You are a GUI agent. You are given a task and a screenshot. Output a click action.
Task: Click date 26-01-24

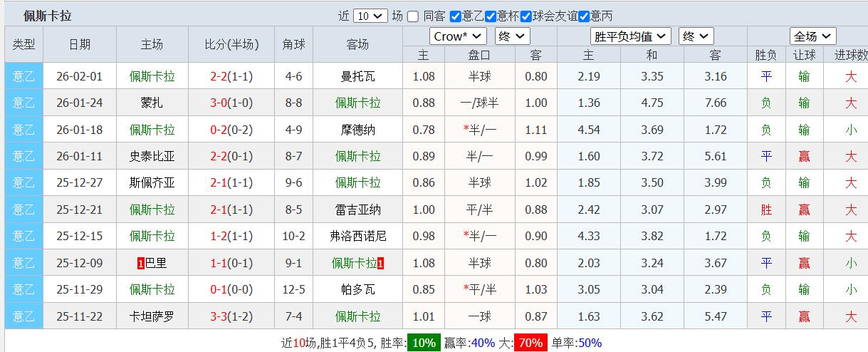coord(80,103)
